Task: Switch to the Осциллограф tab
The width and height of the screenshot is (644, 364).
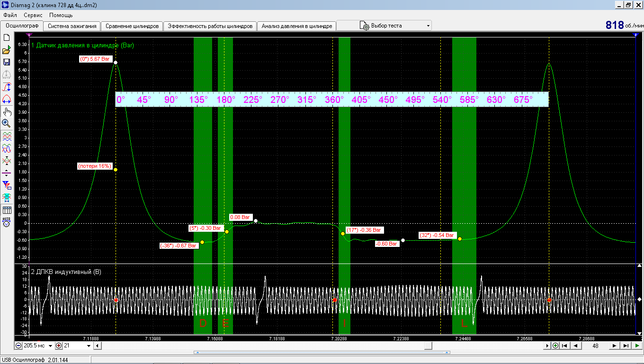Action: [x=22, y=26]
